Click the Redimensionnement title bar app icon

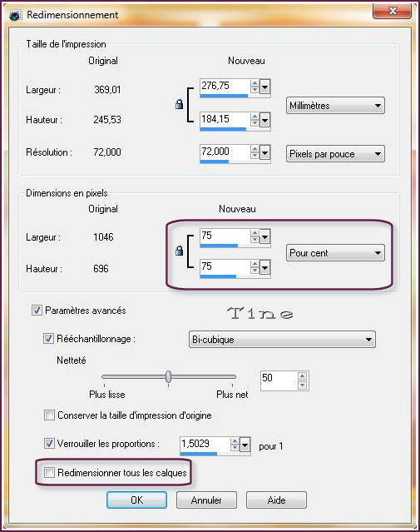pos(15,15)
